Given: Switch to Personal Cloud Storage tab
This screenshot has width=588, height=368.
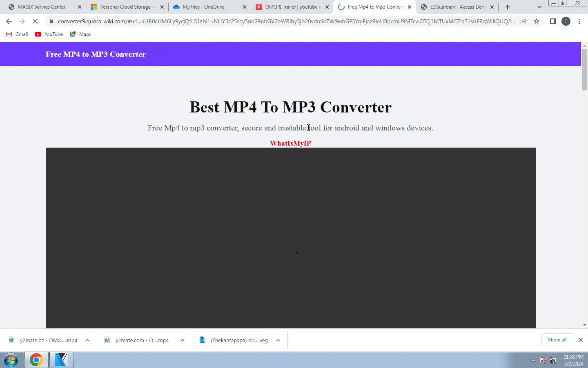Looking at the screenshot, I should click(127, 7).
